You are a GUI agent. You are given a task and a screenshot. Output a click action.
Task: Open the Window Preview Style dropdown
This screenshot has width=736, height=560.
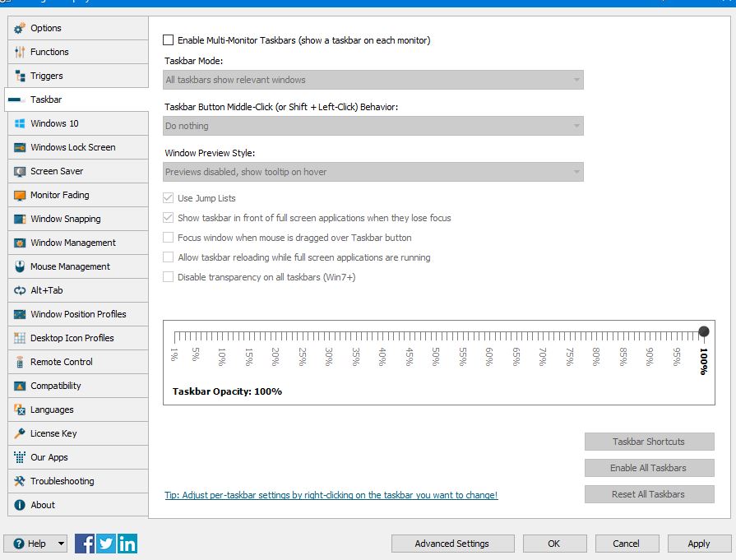click(373, 172)
